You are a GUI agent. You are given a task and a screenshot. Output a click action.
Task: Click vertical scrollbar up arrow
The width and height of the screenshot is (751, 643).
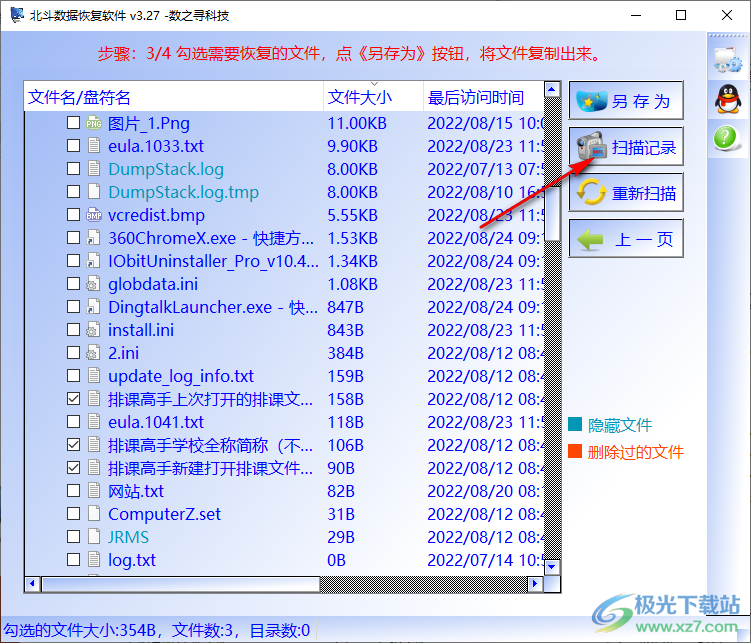coord(552,90)
